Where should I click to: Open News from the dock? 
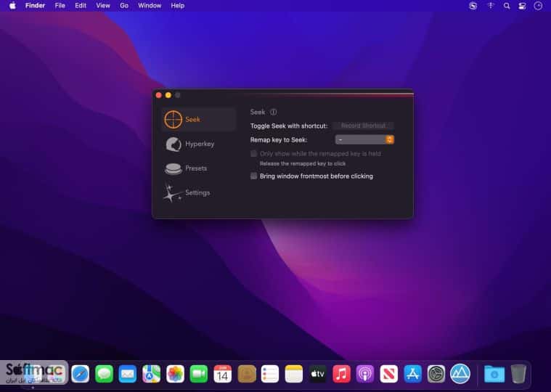coord(389,374)
